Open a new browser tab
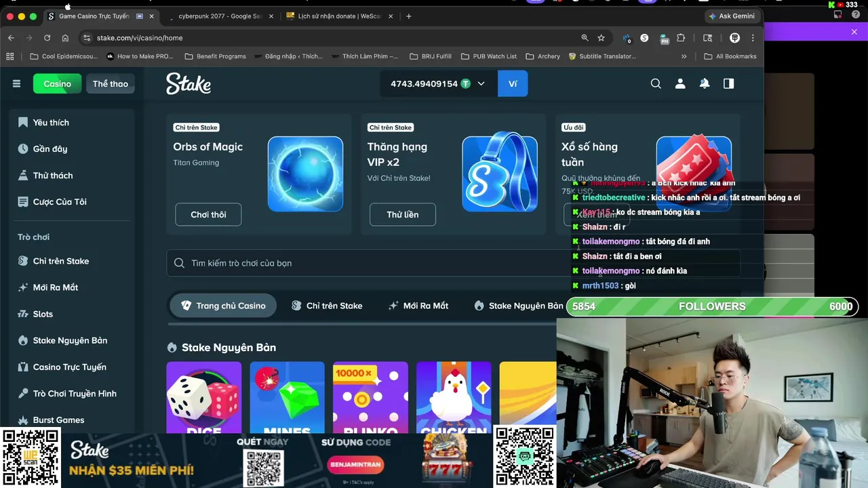The height and width of the screenshot is (488, 868). click(x=408, y=16)
